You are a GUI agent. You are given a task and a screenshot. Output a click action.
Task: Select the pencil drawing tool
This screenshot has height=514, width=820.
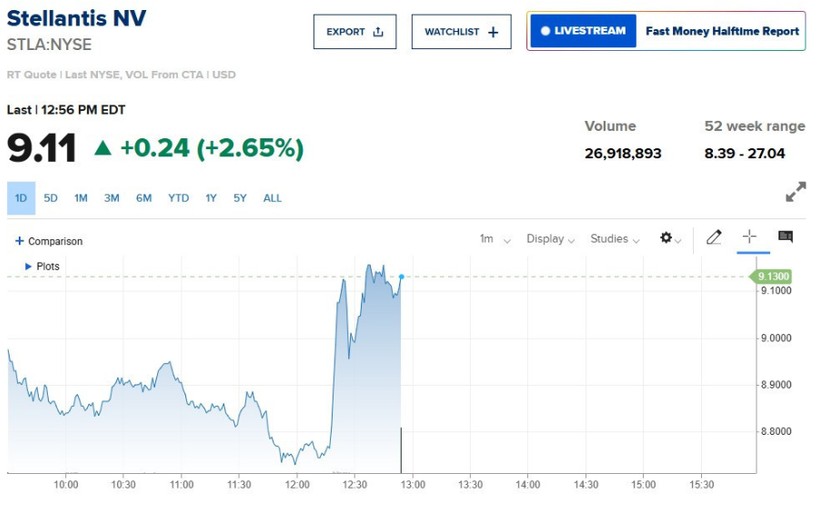pos(713,238)
